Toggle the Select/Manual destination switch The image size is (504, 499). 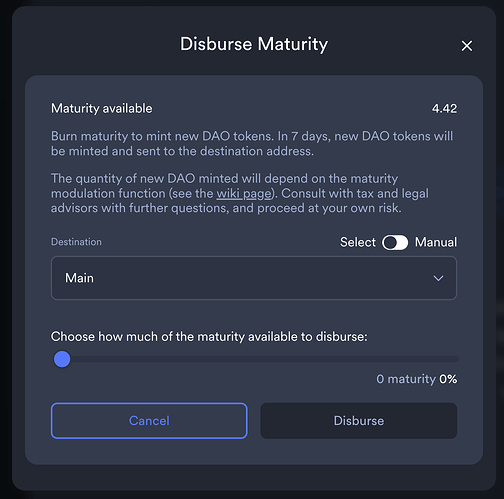[395, 242]
